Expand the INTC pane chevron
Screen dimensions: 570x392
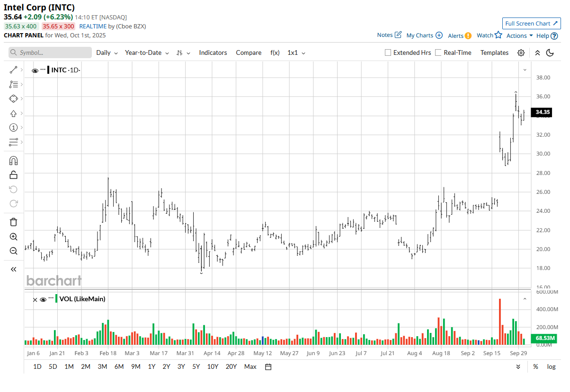tap(525, 70)
